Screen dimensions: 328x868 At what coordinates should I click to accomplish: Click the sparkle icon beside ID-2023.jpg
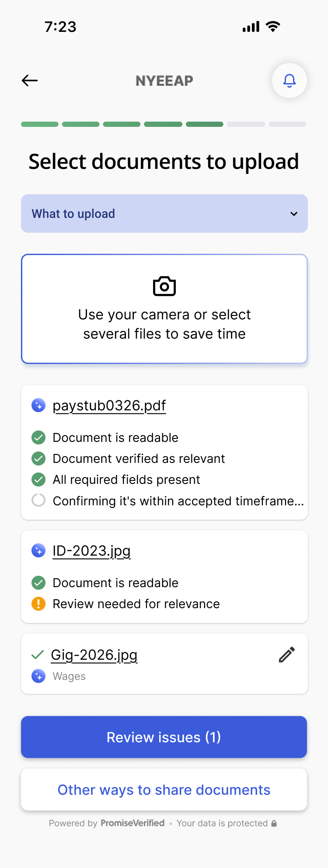tap(38, 551)
